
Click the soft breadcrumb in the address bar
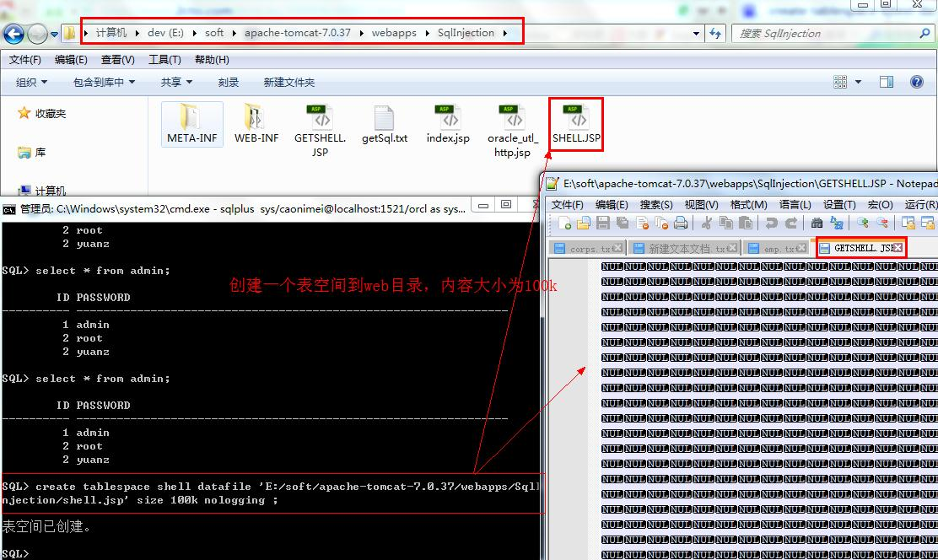pos(214,32)
